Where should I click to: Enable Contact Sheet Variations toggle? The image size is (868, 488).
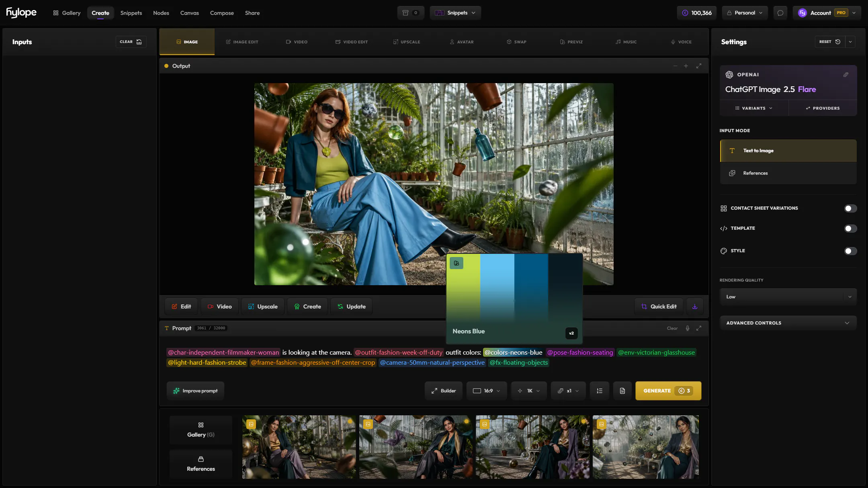pyautogui.click(x=850, y=208)
